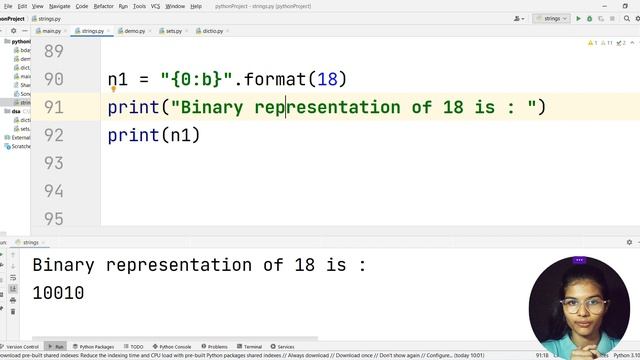Open the Window menu
Viewport: 640px width, 360px height.
(x=175, y=7)
